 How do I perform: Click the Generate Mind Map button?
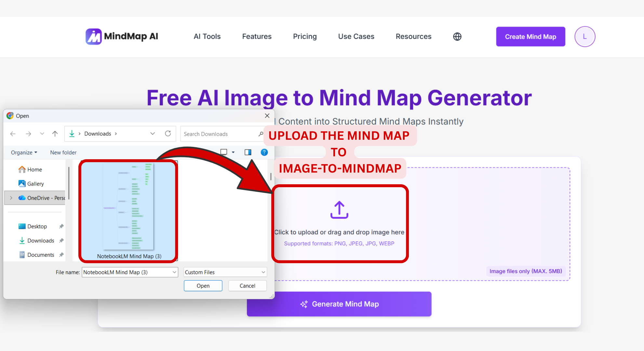pos(339,304)
